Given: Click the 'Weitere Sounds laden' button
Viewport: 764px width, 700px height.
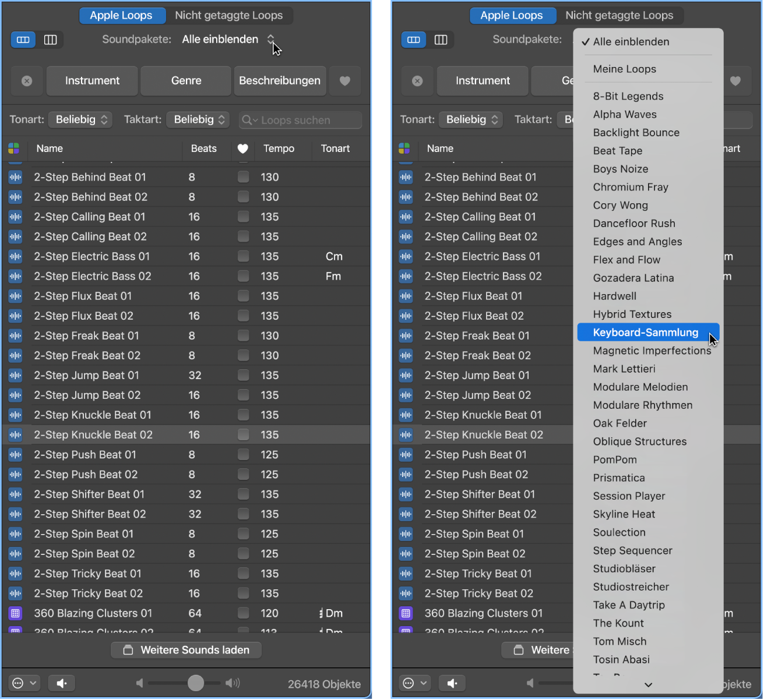Looking at the screenshot, I should 185,649.
